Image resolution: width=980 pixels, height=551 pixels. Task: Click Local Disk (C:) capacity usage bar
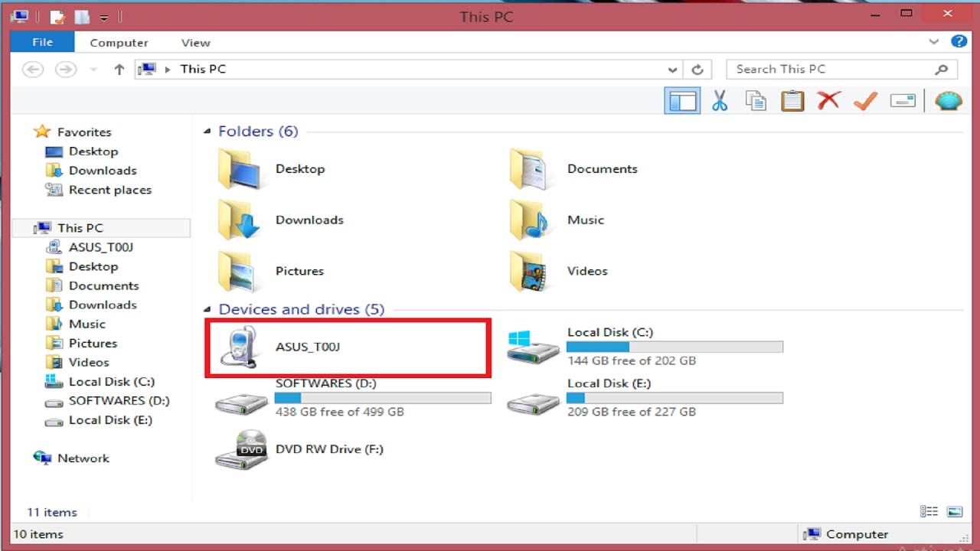(x=675, y=347)
